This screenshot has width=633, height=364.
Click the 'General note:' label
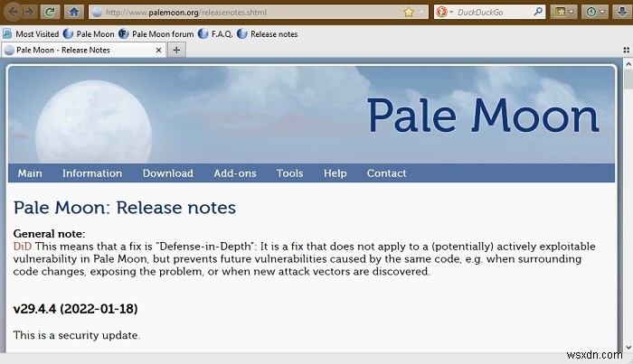pos(49,234)
